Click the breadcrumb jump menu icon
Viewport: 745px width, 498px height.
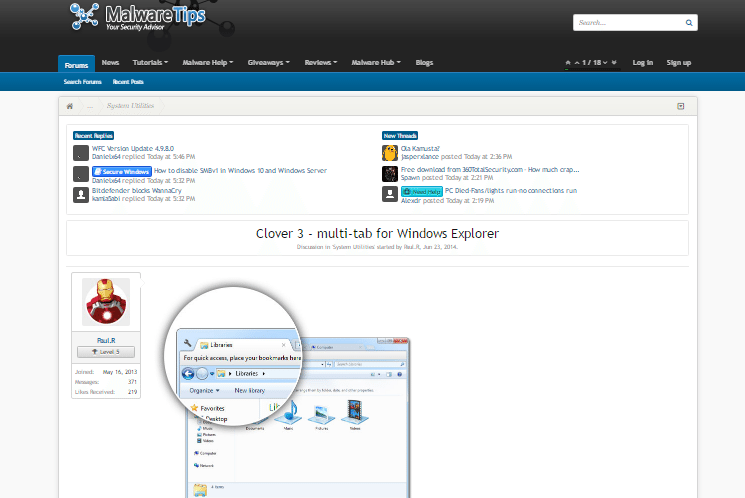click(680, 106)
